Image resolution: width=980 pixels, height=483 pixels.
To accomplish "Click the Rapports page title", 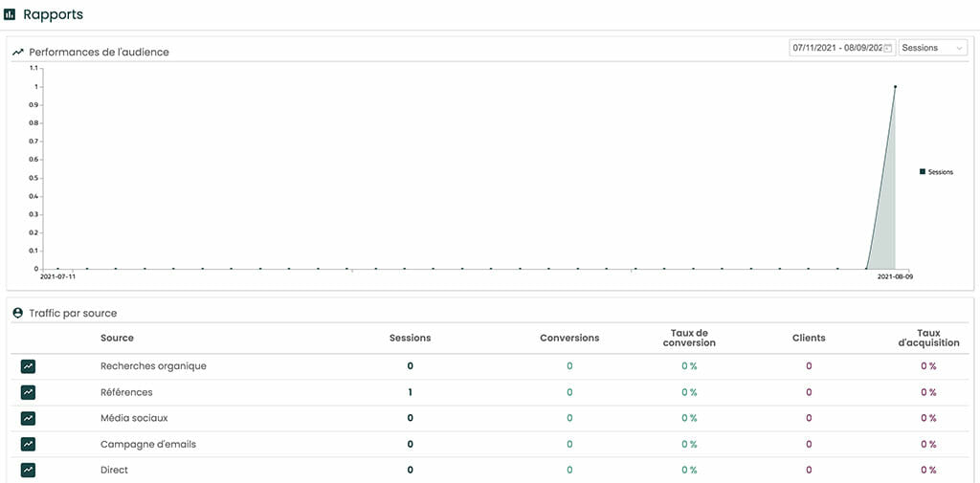I will point(54,14).
